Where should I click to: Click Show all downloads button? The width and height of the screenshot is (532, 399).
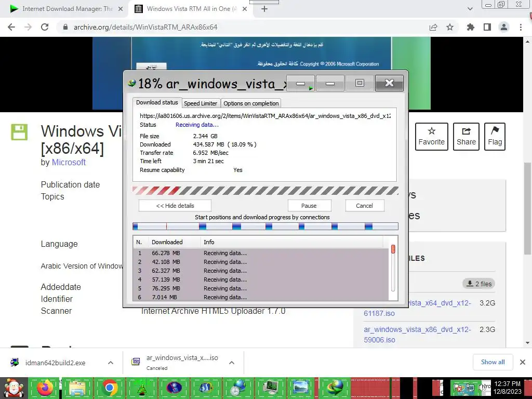coord(493,362)
